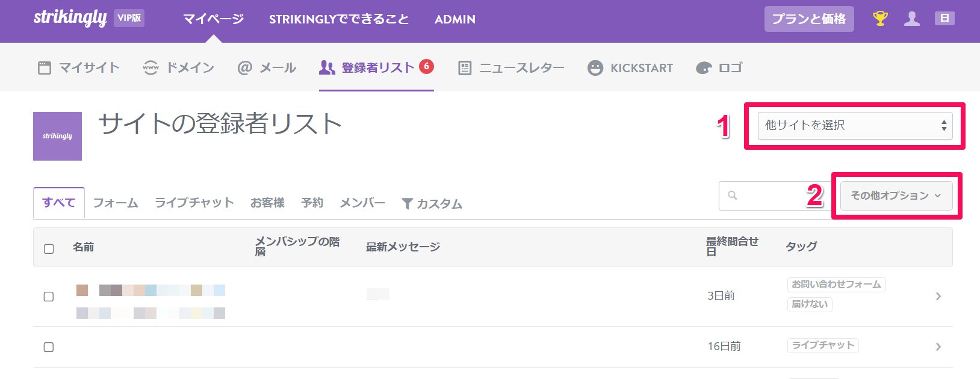Select the お客様 filter tab
980x379 pixels.
point(268,203)
